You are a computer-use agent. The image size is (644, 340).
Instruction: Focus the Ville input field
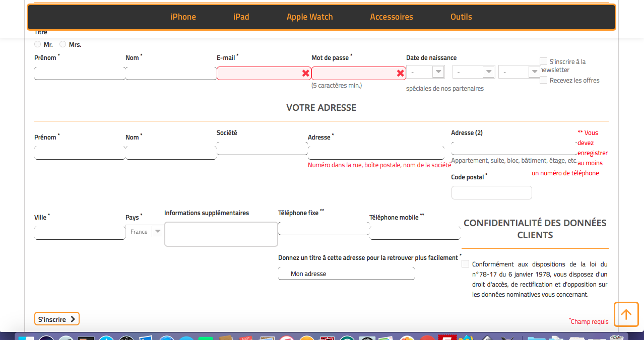pos(80,233)
